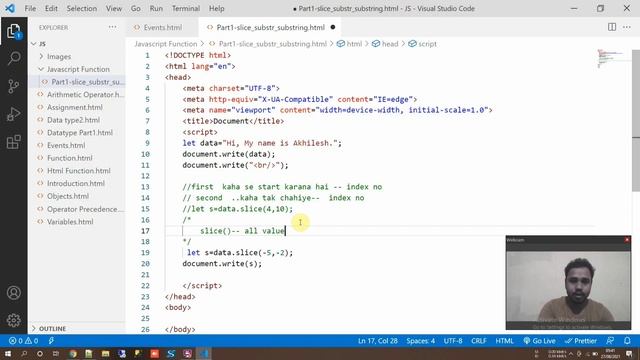Click the head breadcrumb segment

pyautogui.click(x=385, y=44)
